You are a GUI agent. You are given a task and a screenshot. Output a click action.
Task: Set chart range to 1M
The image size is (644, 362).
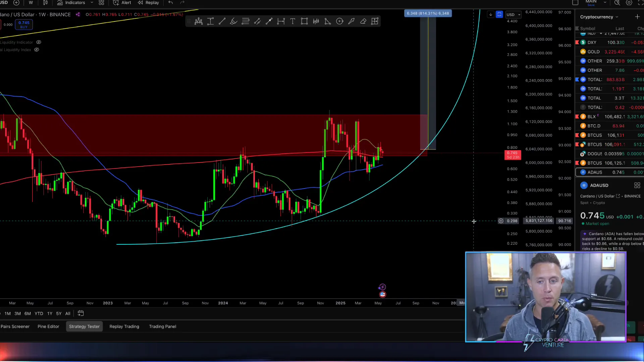pyautogui.click(x=8, y=313)
